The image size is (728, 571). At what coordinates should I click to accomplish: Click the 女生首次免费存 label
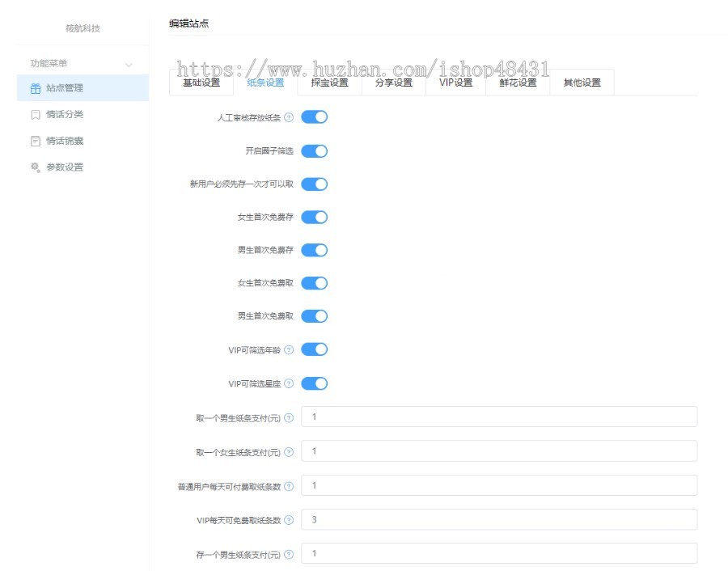pyautogui.click(x=265, y=217)
